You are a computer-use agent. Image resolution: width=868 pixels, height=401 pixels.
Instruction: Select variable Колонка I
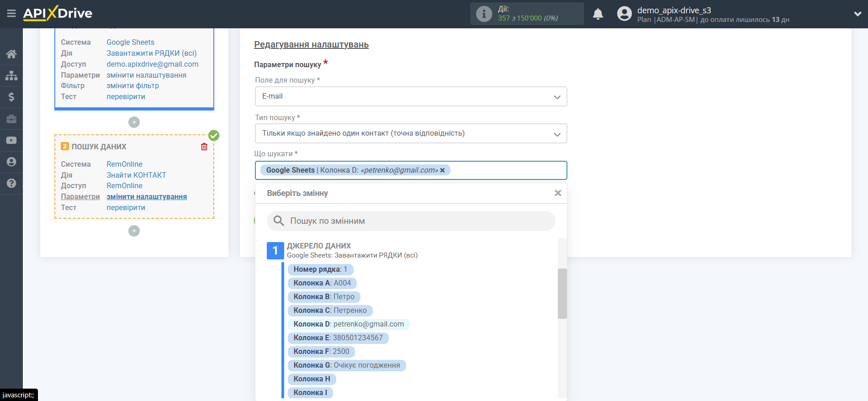310,393
